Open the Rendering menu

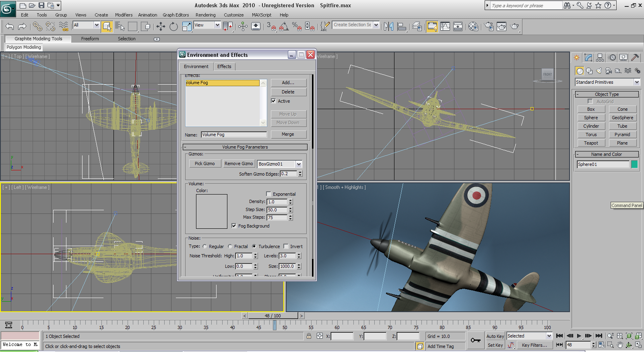pyautogui.click(x=205, y=15)
